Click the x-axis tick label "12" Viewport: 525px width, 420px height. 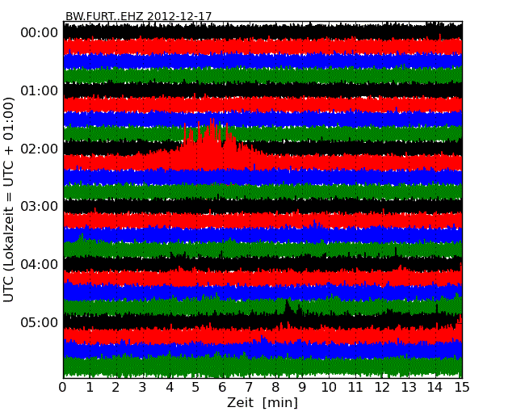pyautogui.click(x=382, y=388)
